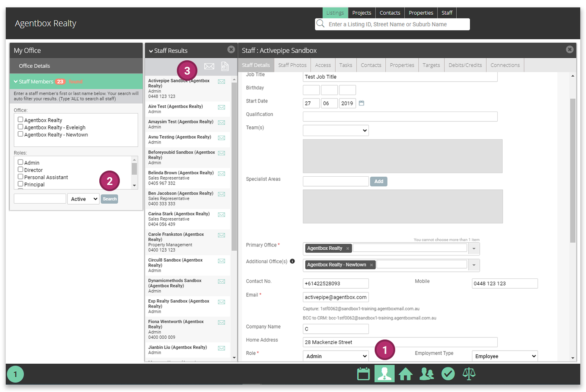This screenshot has width=586, height=392.
Task: Open the Employment Type dropdown
Action: pyautogui.click(x=504, y=356)
